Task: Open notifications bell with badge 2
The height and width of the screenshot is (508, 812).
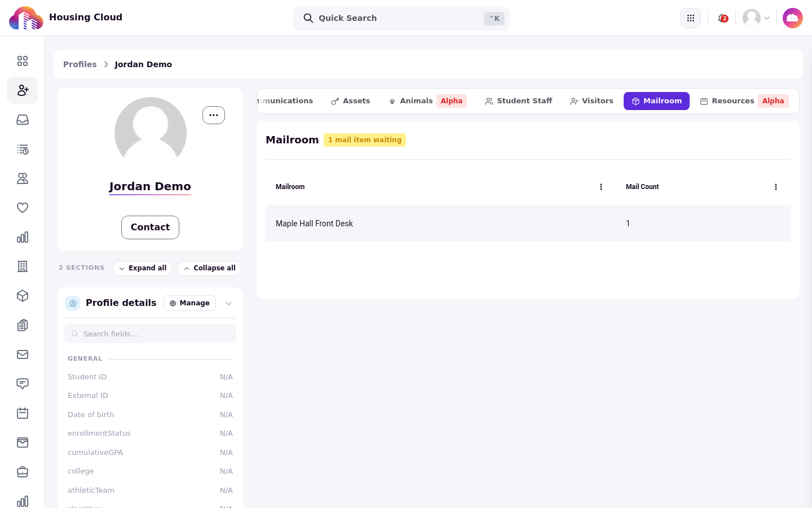Action: click(x=722, y=18)
